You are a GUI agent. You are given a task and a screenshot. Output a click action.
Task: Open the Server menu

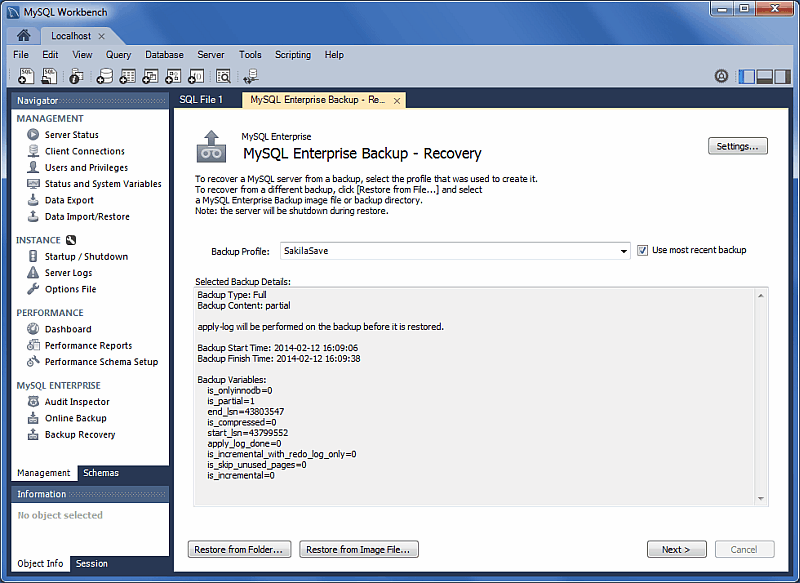click(211, 55)
